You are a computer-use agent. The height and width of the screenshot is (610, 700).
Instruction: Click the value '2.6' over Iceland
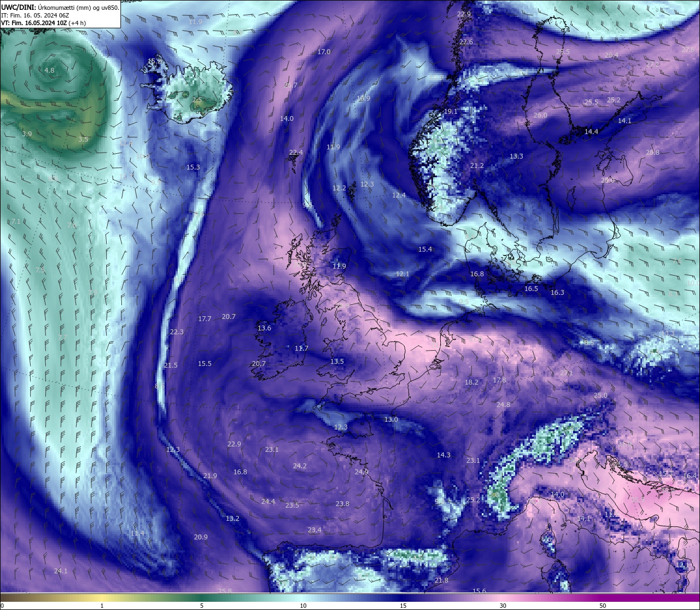[197, 100]
